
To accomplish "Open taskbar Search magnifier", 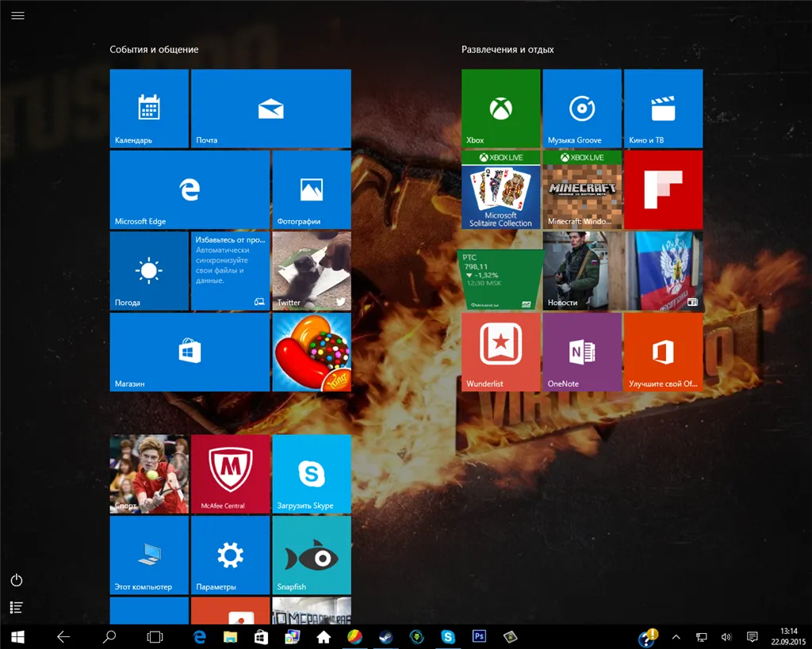I will pos(109,637).
